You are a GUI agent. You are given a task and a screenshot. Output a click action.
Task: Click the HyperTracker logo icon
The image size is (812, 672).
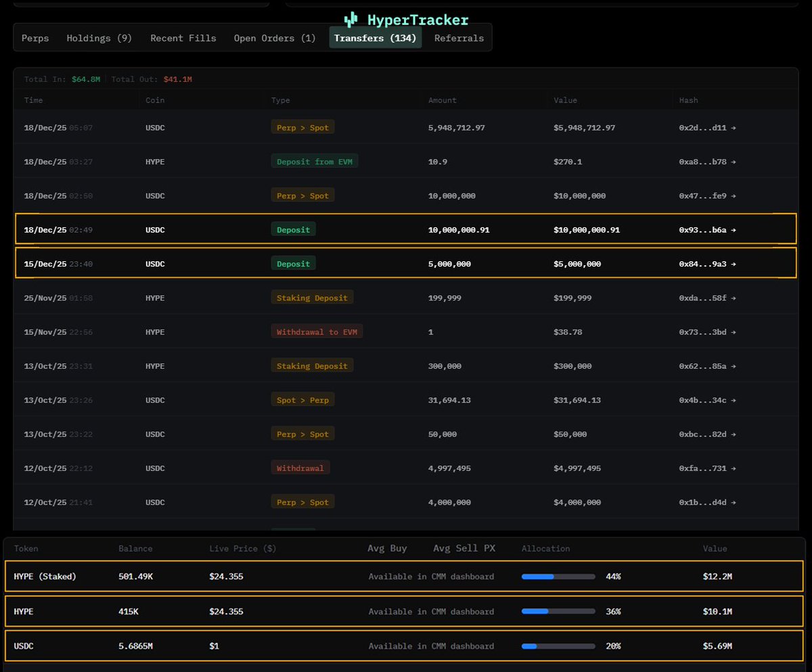click(351, 20)
